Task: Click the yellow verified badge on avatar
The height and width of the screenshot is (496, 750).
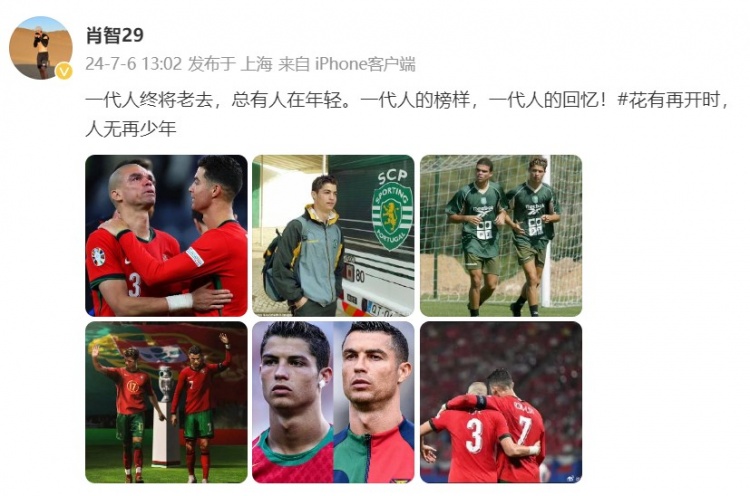Action: pyautogui.click(x=64, y=72)
